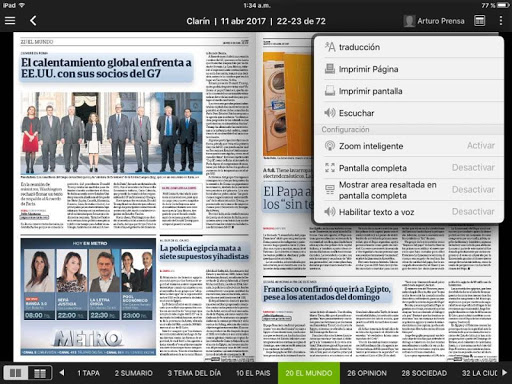Deactivate Pantalla completa setting
The height and width of the screenshot is (384, 512).
473,168
